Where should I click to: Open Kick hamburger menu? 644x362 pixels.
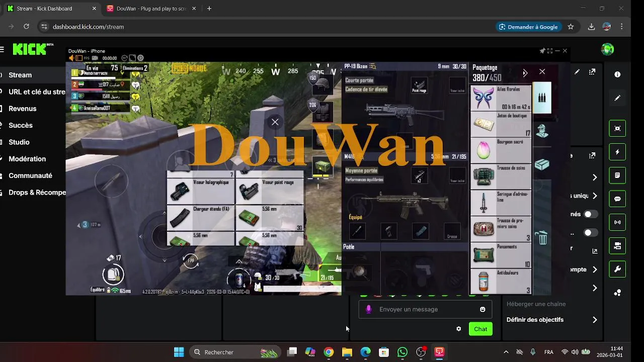pyautogui.click(x=2, y=49)
